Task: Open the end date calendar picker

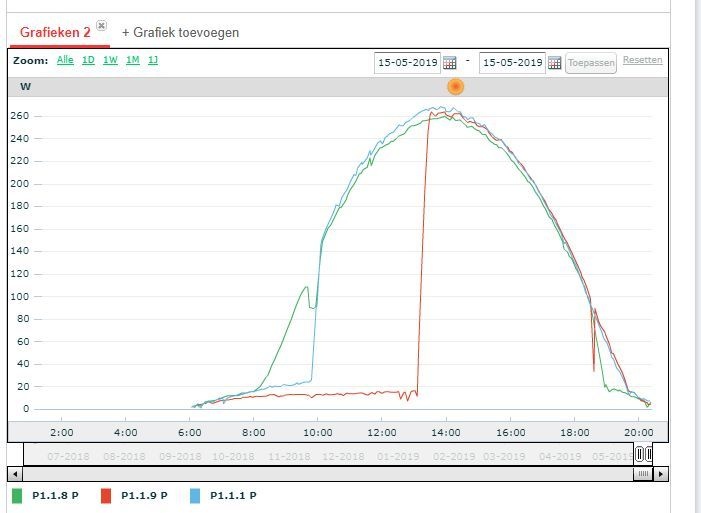Action: [554, 63]
